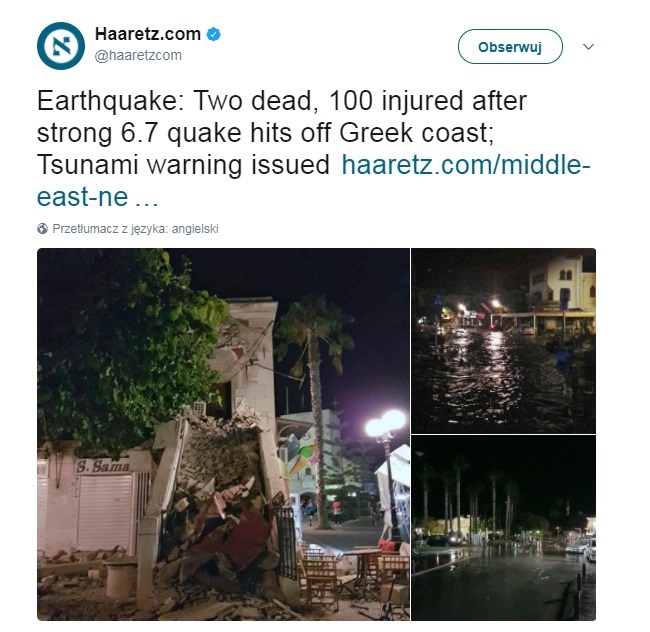Open the wet street with palms photo

tap(503, 528)
